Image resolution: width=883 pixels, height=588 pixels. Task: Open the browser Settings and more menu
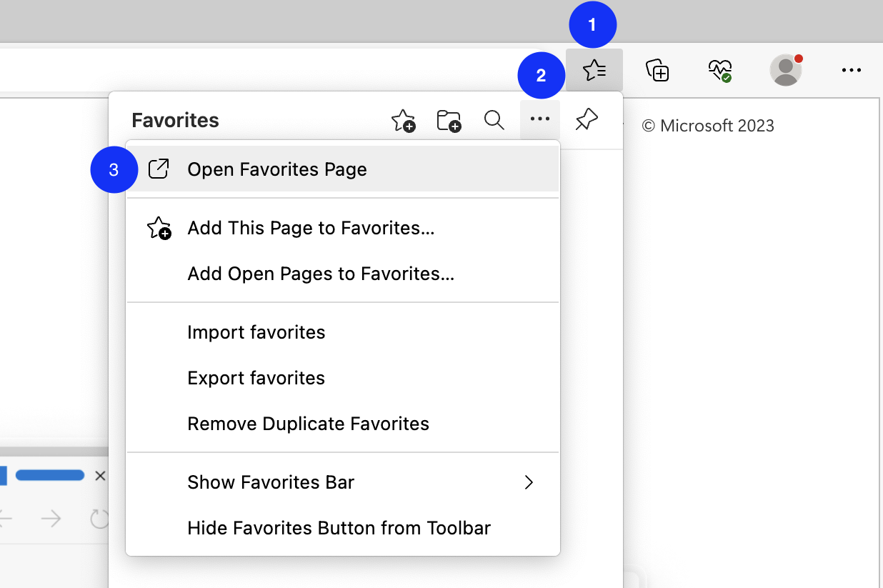(852, 70)
